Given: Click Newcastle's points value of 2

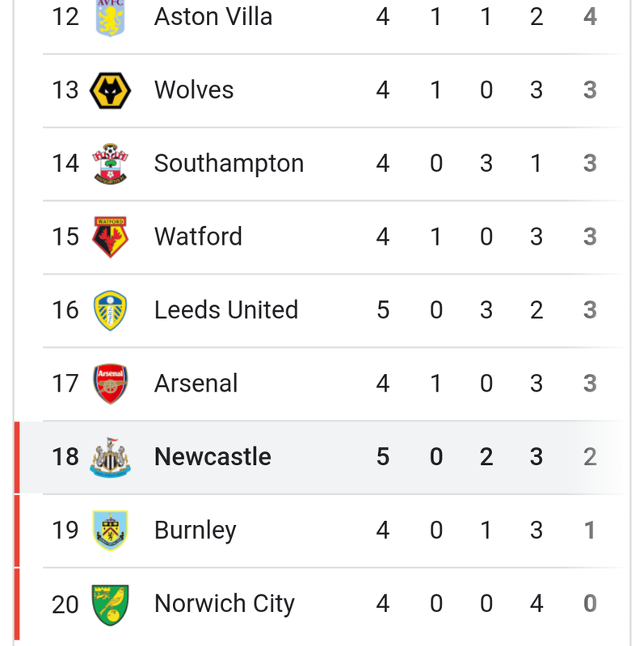Looking at the screenshot, I should tap(590, 456).
